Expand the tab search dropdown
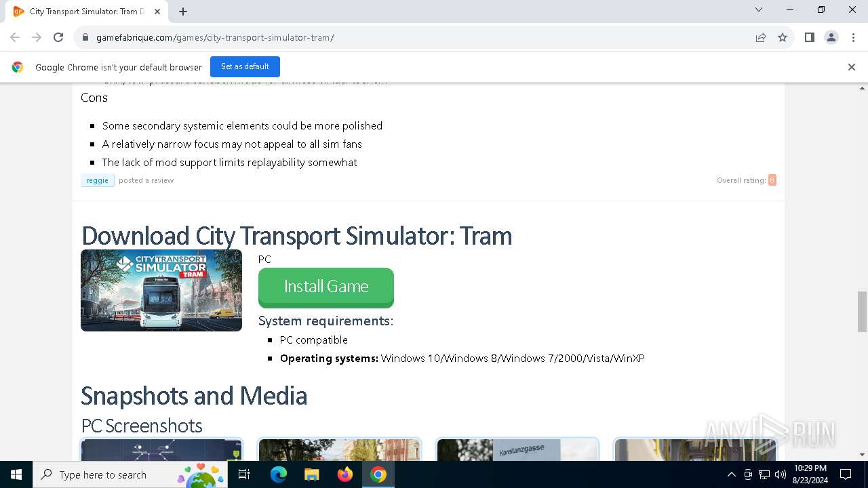The height and width of the screenshot is (488, 868). pyautogui.click(x=759, y=9)
